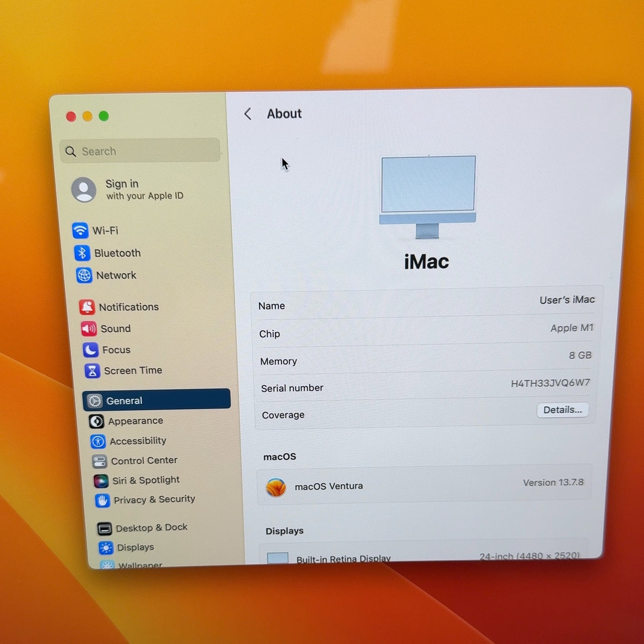Click the name value User's iMac
The height and width of the screenshot is (644, 644).
(567, 299)
